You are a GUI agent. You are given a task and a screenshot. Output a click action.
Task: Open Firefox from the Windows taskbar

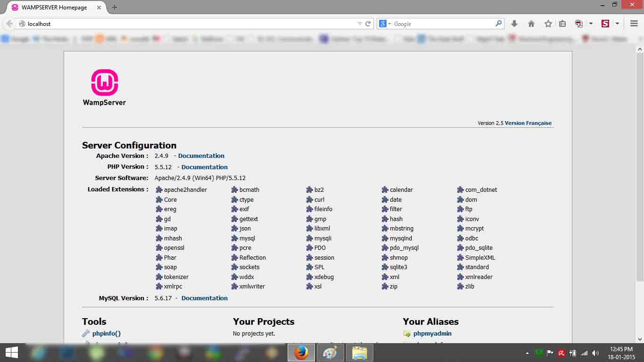click(301, 353)
